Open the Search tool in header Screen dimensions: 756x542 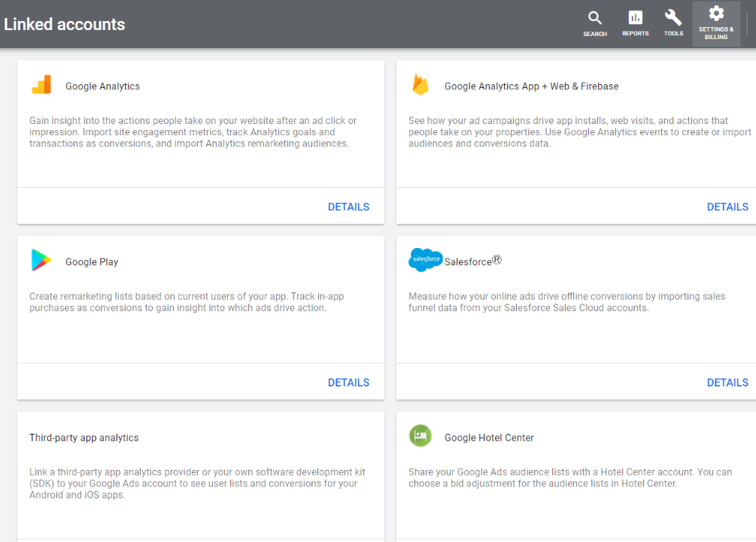595,23
